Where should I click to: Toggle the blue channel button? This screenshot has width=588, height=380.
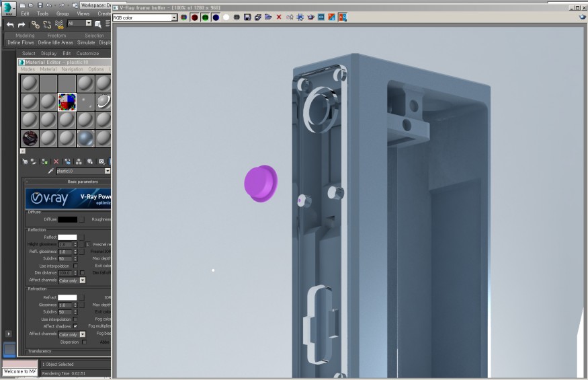click(x=216, y=17)
